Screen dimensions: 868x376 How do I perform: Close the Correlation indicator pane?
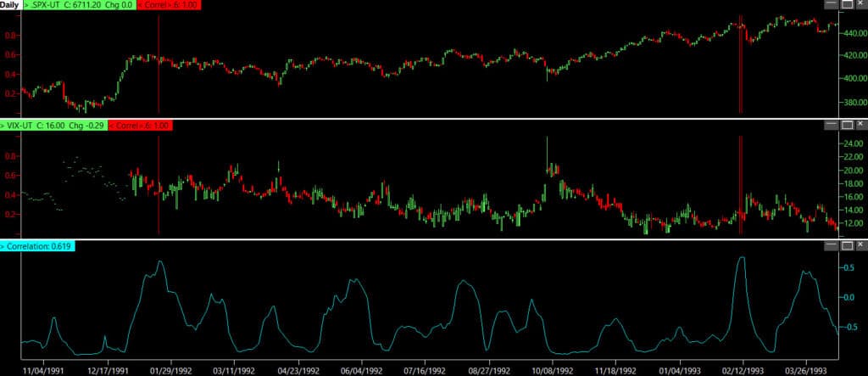[x=860, y=245]
